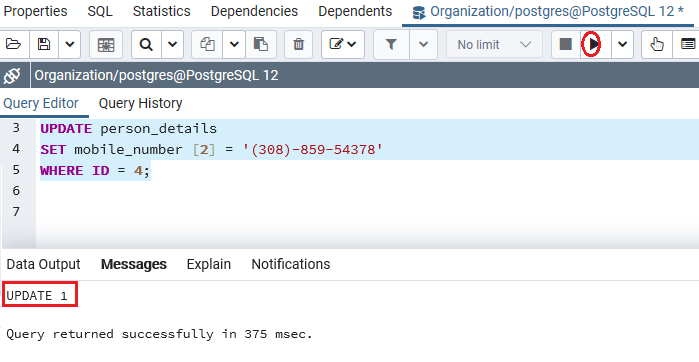
Task: Stop the query with the square icon
Action: [566, 44]
